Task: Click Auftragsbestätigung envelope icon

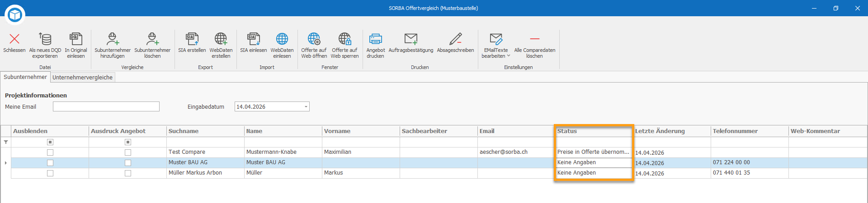Action: [x=411, y=39]
